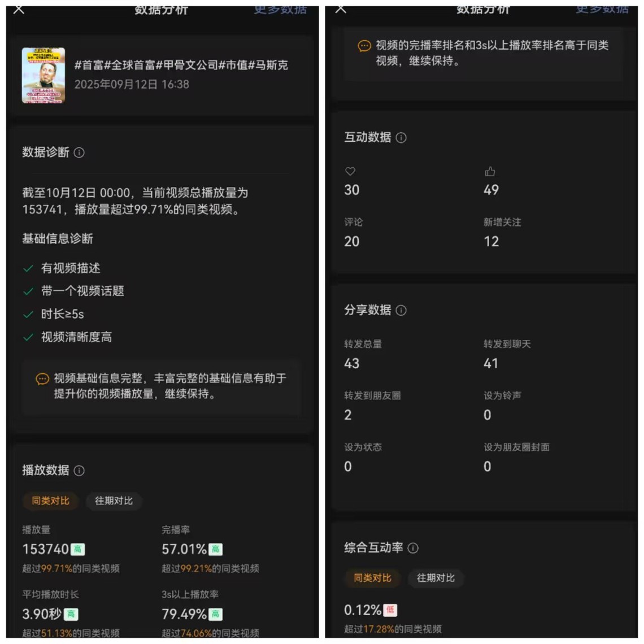Tap the 153740 play count value
This screenshot has height=644, width=644.
[46, 549]
